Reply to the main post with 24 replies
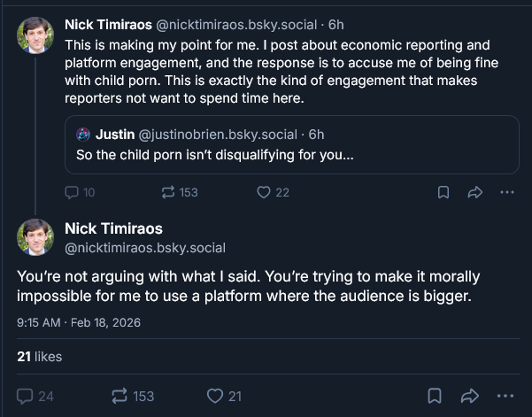 point(25,396)
